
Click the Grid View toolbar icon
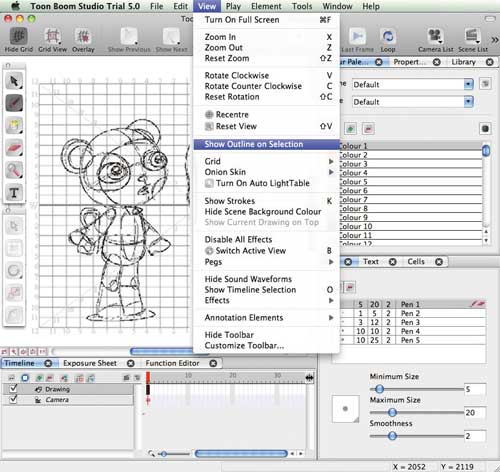(x=52, y=36)
